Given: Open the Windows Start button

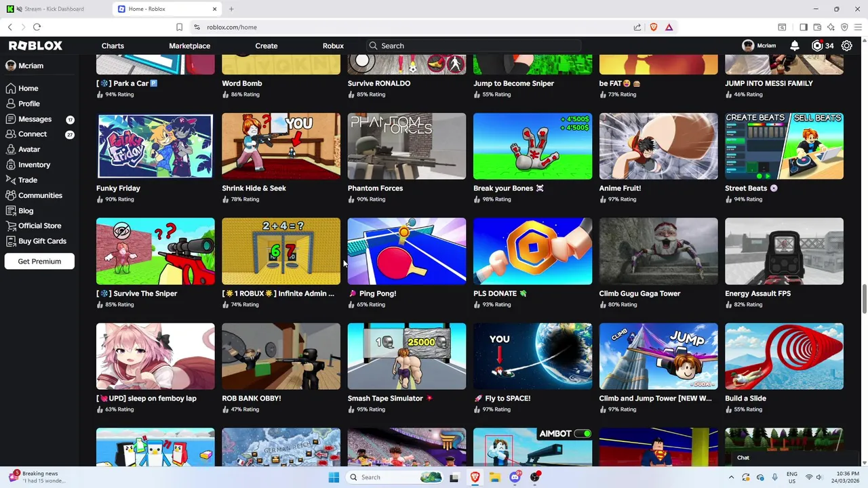Looking at the screenshot, I should 334,477.
